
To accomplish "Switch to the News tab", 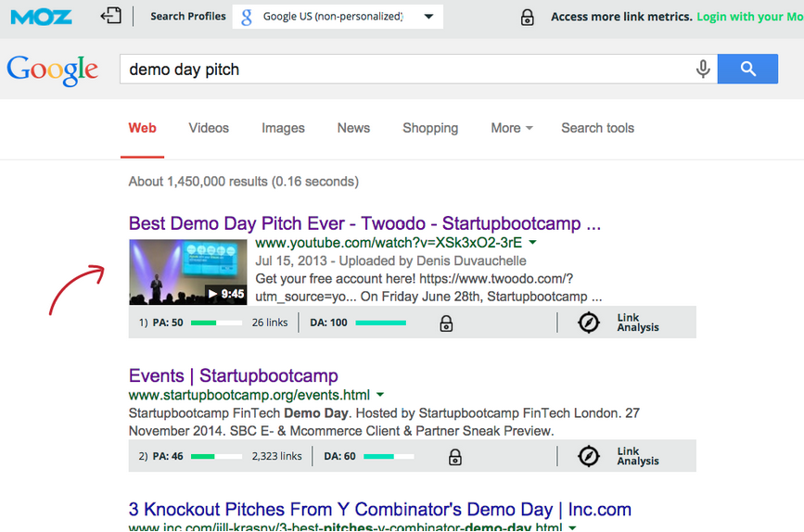I will pyautogui.click(x=353, y=128).
